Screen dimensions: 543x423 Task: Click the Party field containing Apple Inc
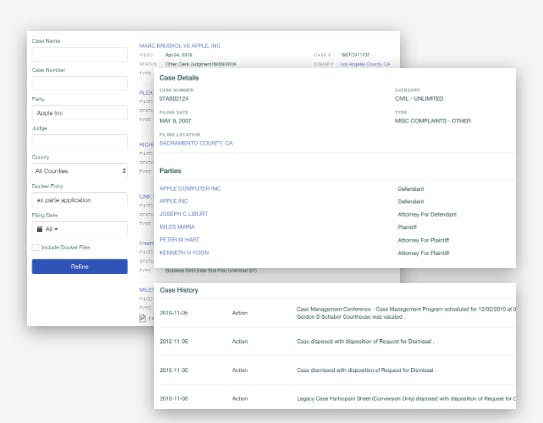80,113
